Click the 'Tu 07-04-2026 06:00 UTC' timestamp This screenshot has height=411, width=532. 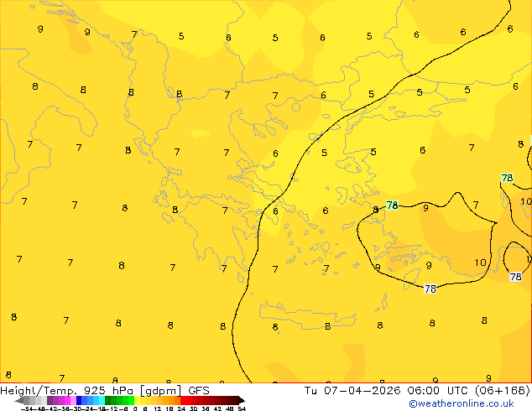[387, 391]
